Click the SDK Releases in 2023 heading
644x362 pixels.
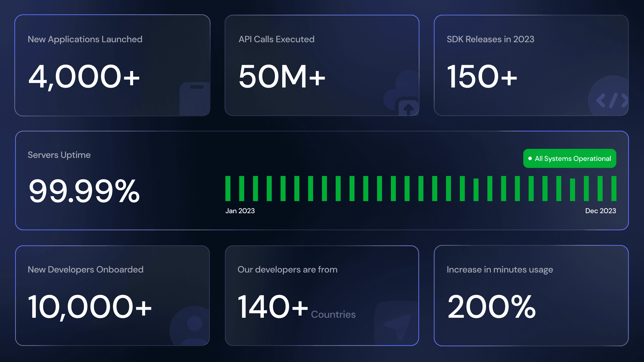coord(490,39)
